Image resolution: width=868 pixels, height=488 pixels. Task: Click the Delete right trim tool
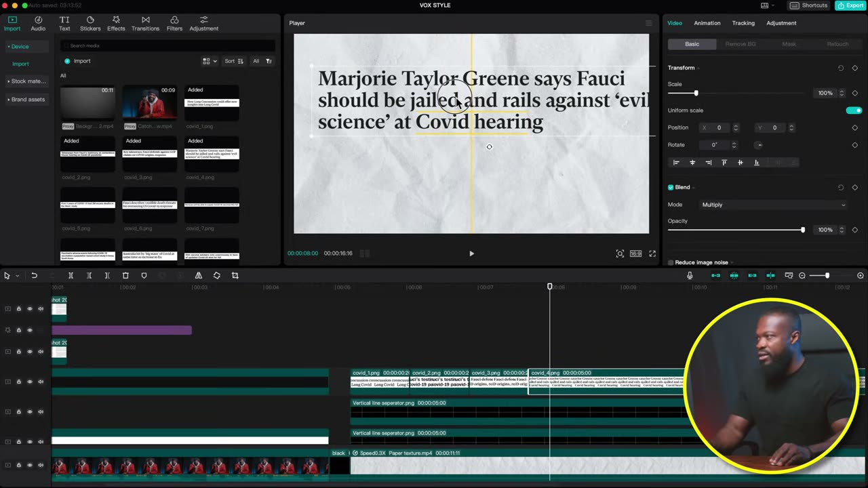pos(107,276)
